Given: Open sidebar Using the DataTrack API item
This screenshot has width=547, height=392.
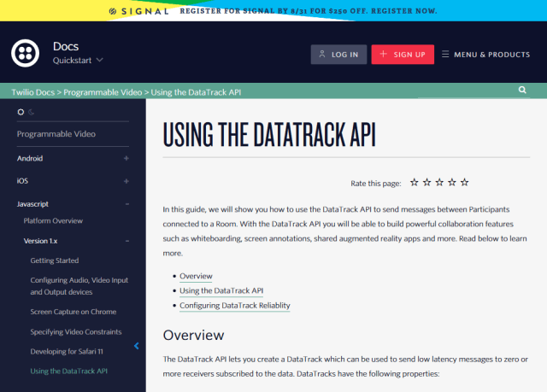Looking at the screenshot, I should click(x=68, y=372).
